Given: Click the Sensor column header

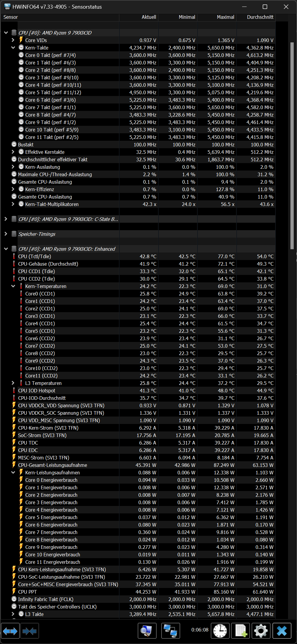Looking at the screenshot, I should pyautogui.click(x=60, y=17).
